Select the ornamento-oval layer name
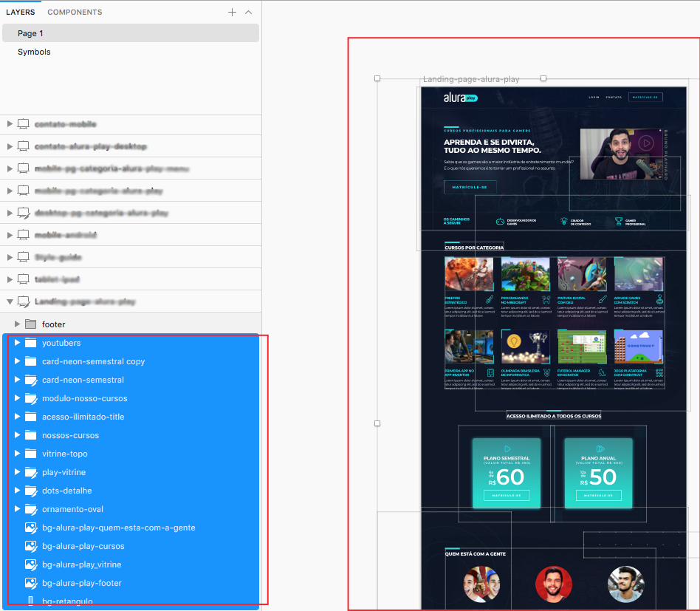Viewport: 700px width, 611px height. click(x=72, y=509)
